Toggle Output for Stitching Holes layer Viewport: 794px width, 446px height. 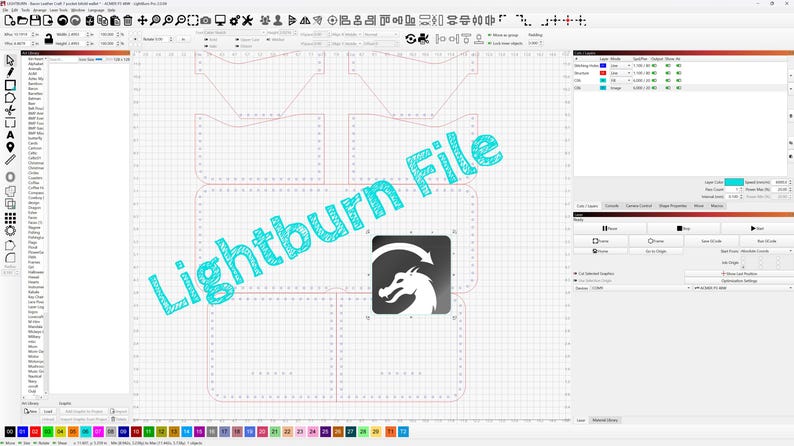pyautogui.click(x=654, y=66)
